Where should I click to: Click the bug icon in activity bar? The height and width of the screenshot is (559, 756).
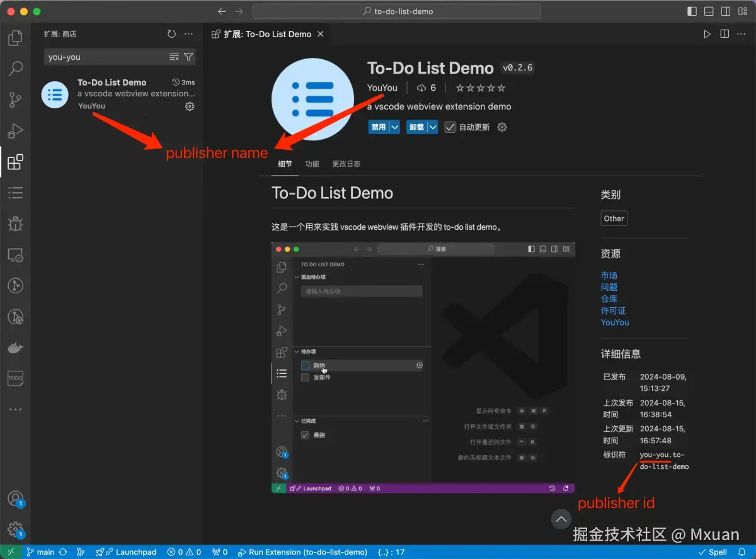[15, 223]
